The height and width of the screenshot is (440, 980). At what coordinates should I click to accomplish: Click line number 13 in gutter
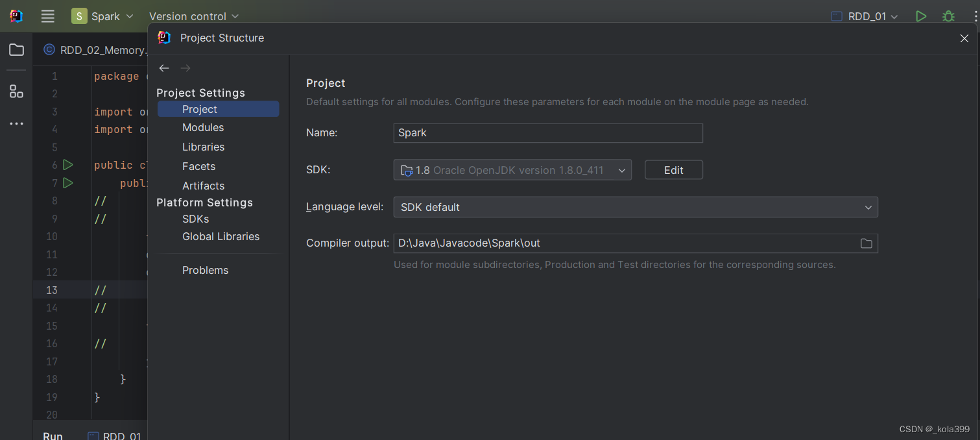(x=51, y=290)
